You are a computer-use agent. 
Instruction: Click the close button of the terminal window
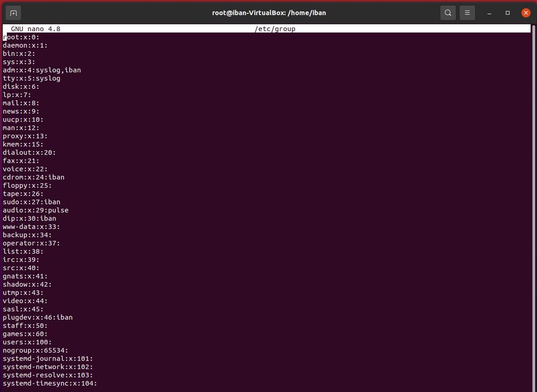tap(526, 13)
